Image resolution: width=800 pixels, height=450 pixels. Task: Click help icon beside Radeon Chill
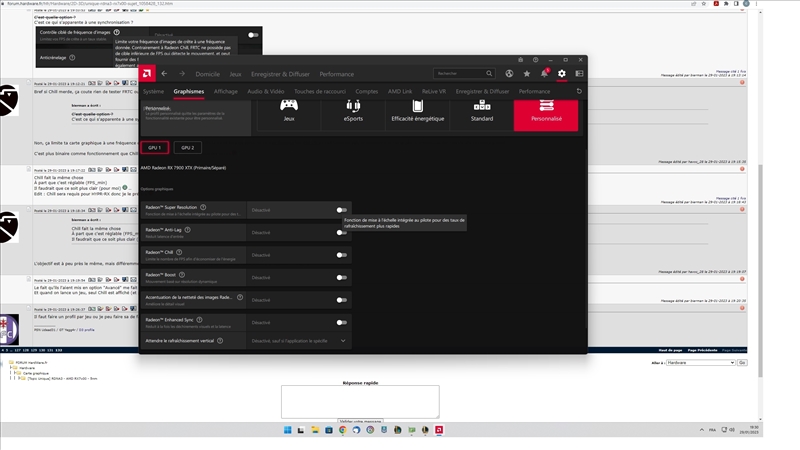[188, 254]
